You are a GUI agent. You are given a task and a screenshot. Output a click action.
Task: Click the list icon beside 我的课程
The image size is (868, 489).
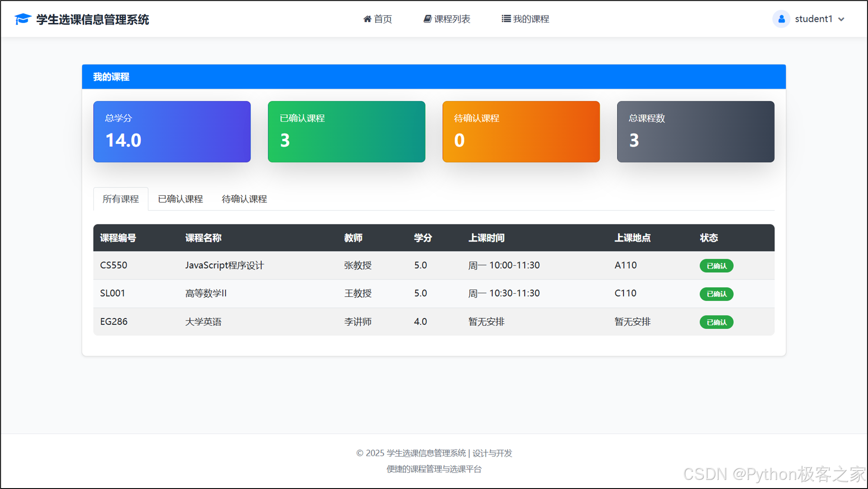505,19
